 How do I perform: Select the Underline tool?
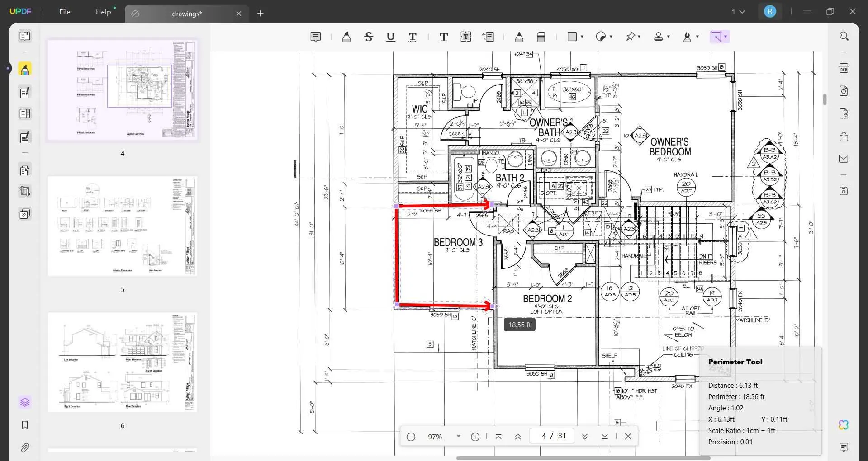pyautogui.click(x=391, y=37)
